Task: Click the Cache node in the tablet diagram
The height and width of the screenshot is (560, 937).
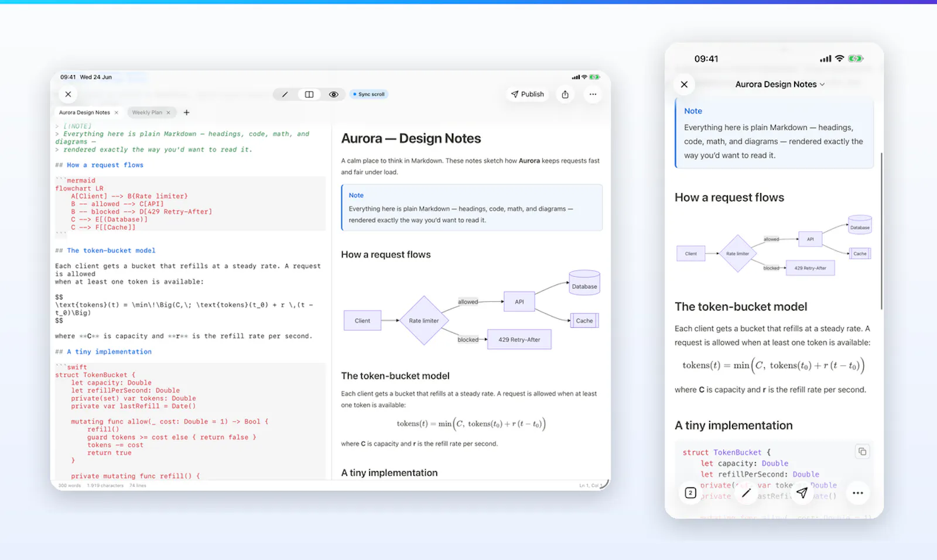Action: (584, 321)
